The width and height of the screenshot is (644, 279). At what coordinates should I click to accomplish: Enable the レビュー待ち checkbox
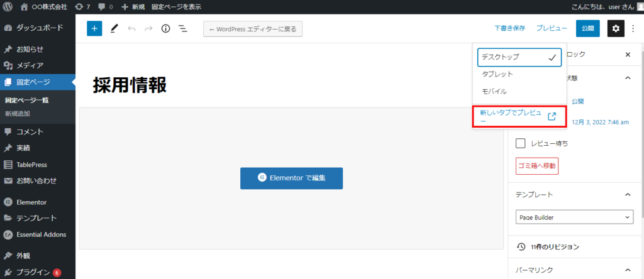(x=520, y=143)
